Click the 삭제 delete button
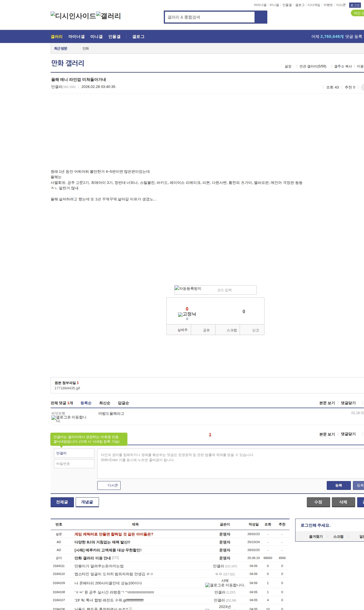 (x=343, y=502)
